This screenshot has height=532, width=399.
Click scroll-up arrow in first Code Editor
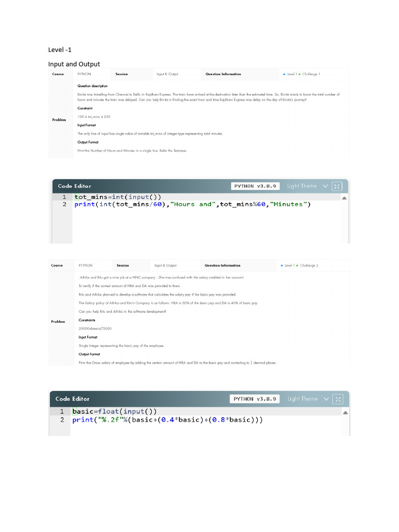(344, 198)
